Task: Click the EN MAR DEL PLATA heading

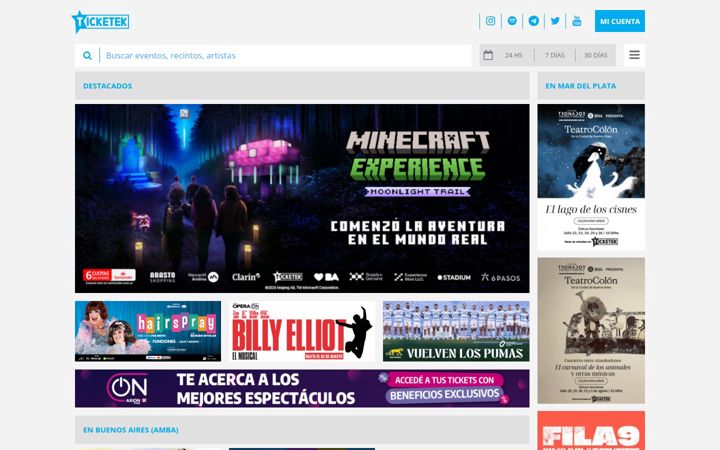Action: (580, 86)
